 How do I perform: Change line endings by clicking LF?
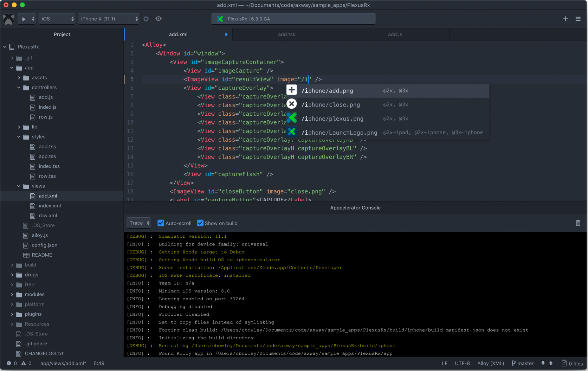pos(444,363)
